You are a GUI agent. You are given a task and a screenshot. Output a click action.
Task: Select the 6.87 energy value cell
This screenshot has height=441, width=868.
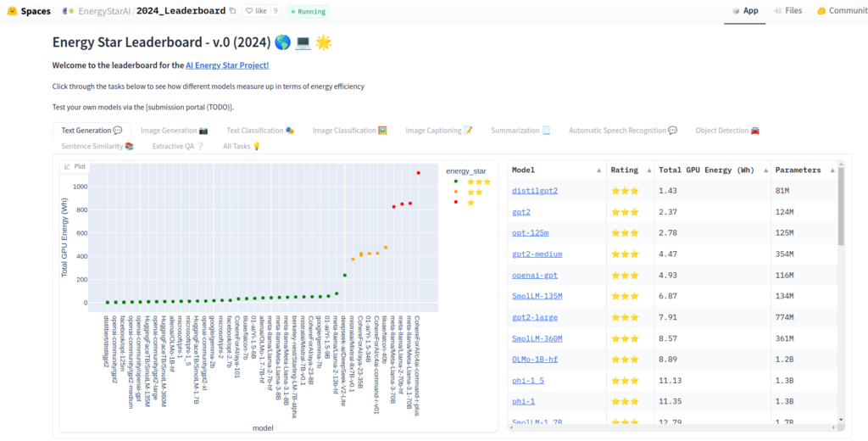(x=712, y=296)
